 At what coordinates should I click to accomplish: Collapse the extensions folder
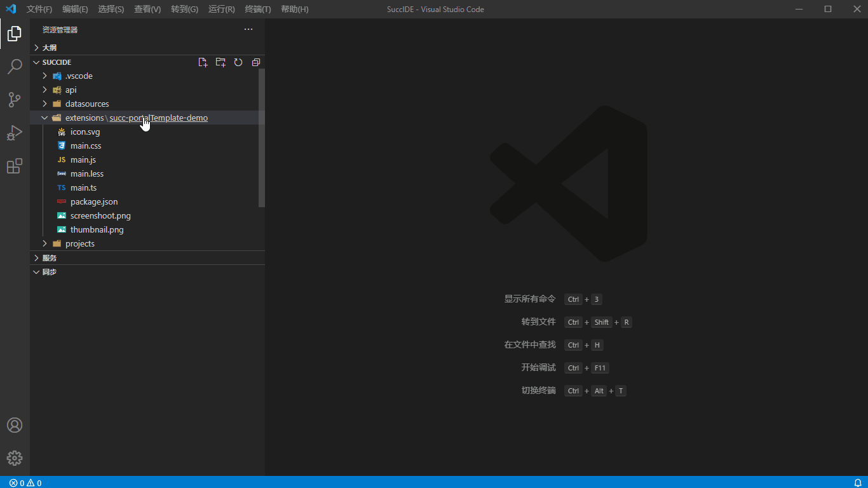[45, 118]
